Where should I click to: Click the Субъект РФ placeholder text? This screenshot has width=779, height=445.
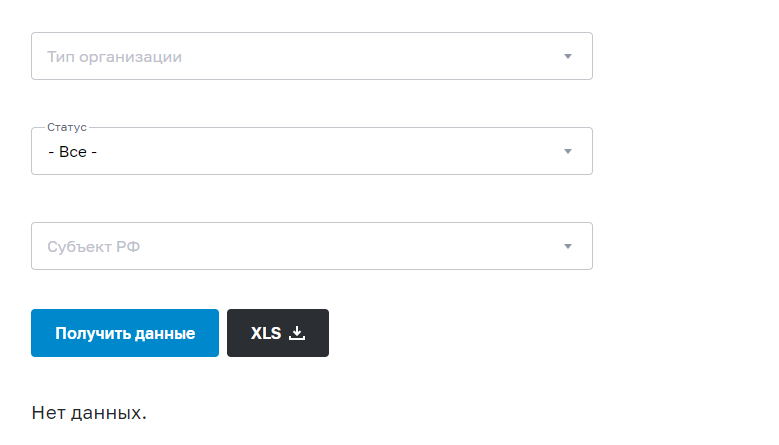point(93,247)
